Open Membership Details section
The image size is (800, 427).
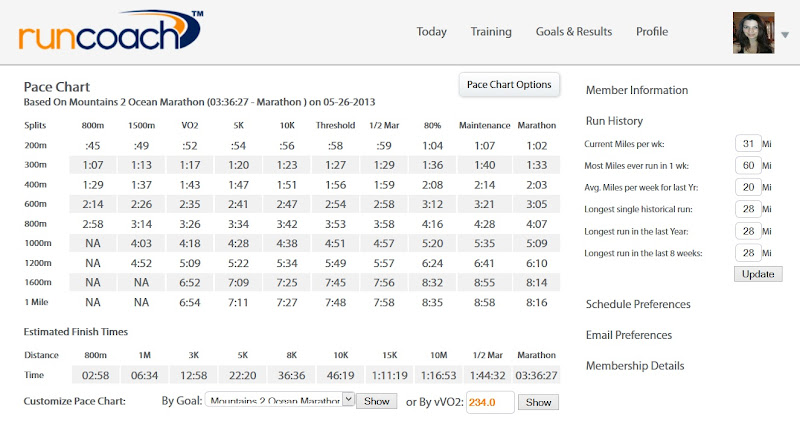coord(635,366)
